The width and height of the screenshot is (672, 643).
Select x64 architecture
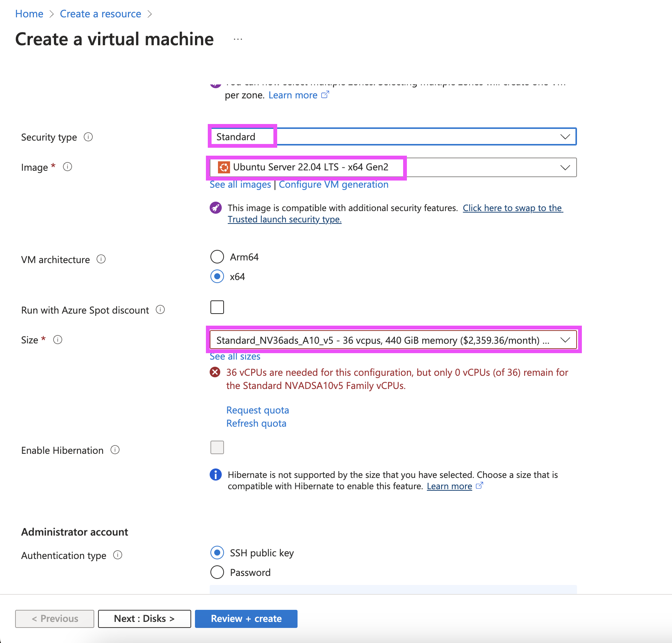(x=217, y=276)
